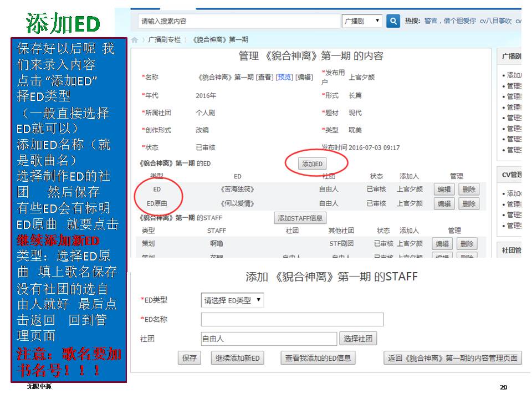Viewport: 532px width, 399px height.
Task: Click 编辑 button for 《苦海独筏》 row
Action: 444,190
